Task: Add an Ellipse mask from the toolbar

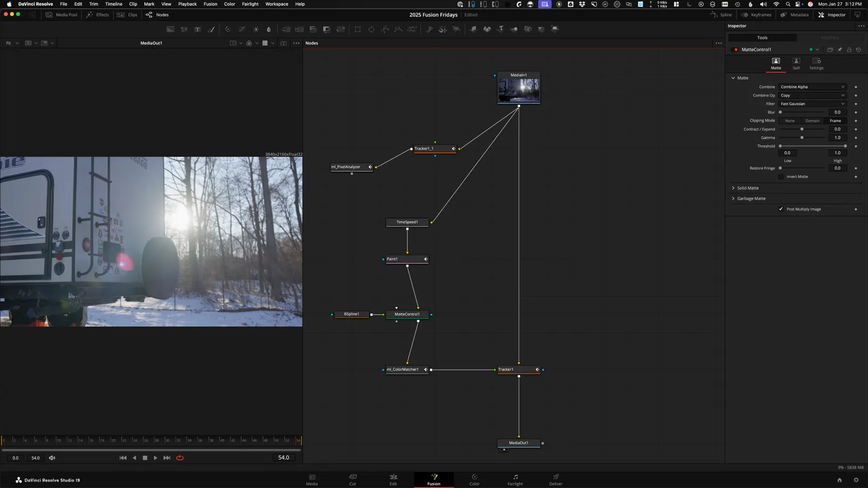Action: [x=372, y=29]
